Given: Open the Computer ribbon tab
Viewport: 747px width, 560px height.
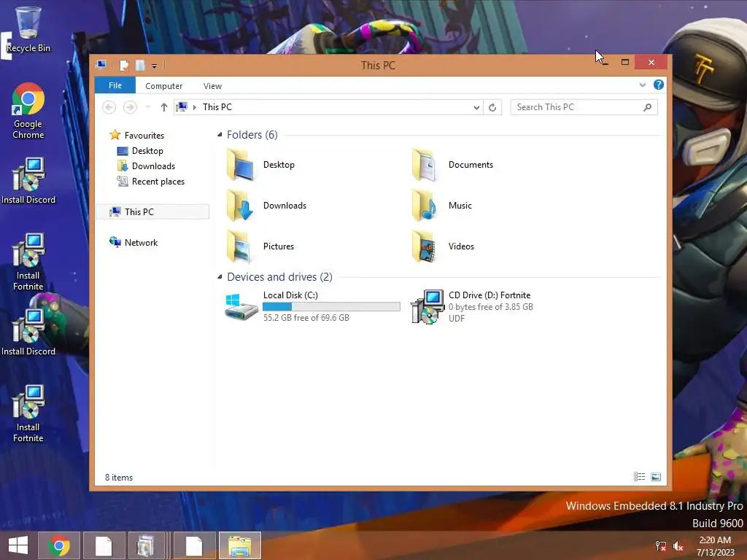Looking at the screenshot, I should (x=164, y=86).
